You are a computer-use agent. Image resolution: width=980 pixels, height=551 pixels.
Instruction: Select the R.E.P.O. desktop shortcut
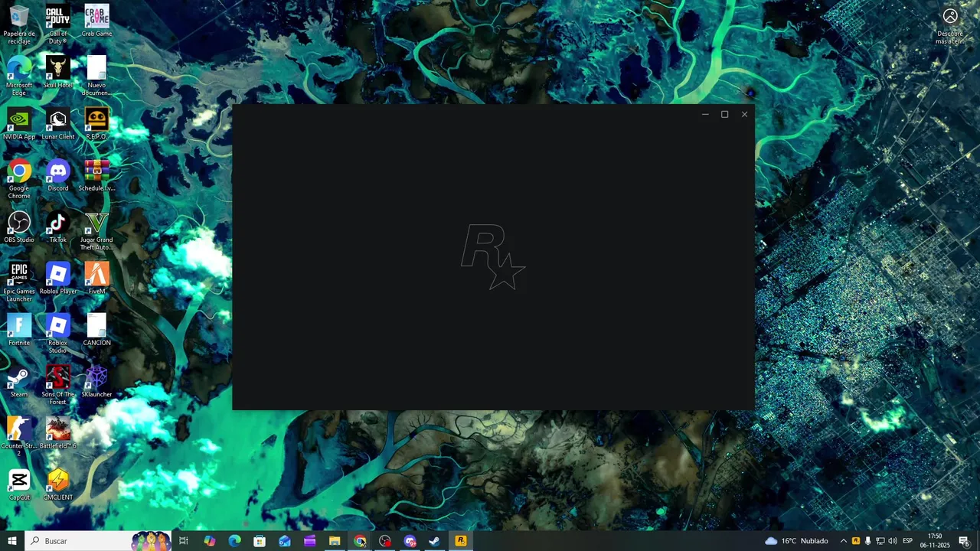click(96, 124)
